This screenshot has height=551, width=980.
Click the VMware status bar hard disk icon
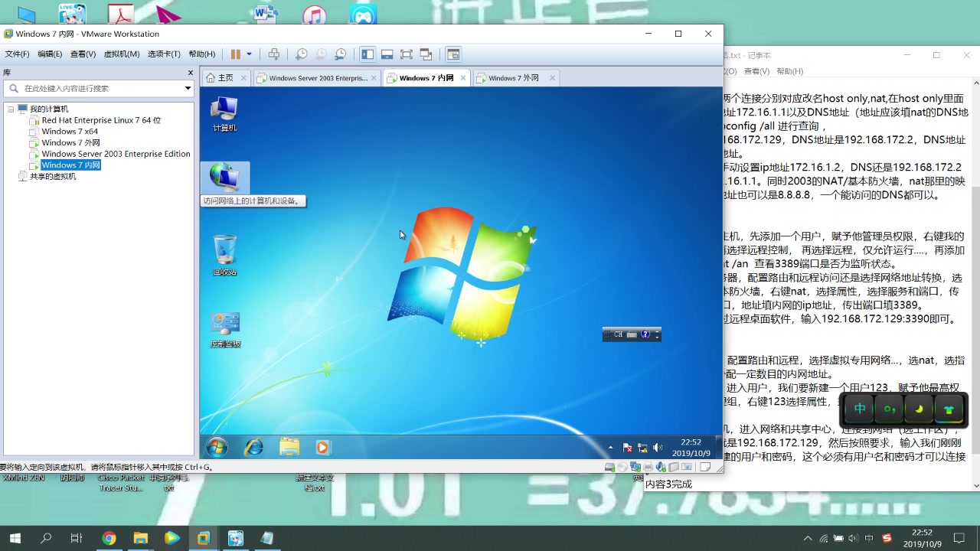click(x=609, y=467)
